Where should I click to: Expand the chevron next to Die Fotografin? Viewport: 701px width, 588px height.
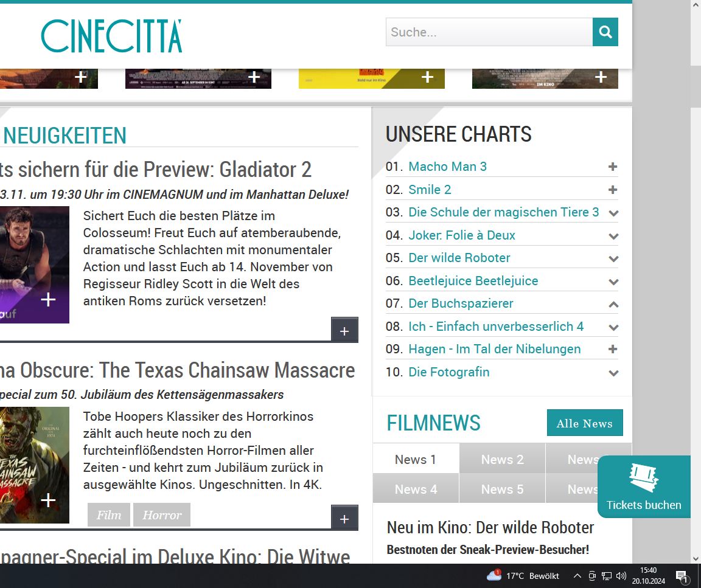[x=613, y=373]
